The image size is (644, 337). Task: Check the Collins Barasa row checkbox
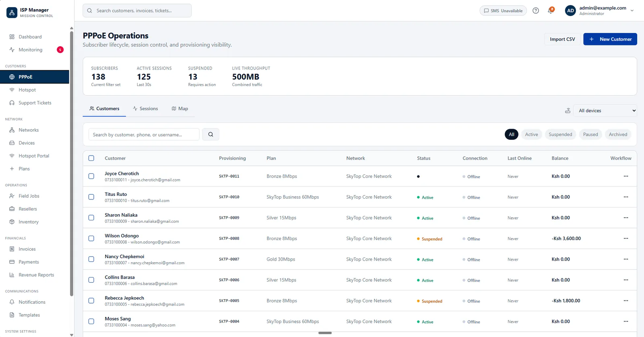coord(91,280)
